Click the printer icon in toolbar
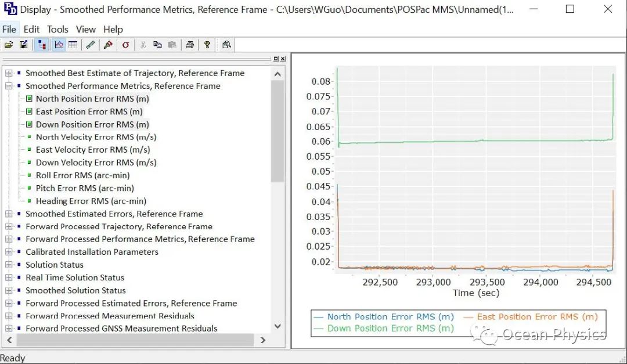Image resolution: width=627 pixels, height=364 pixels. pos(189,45)
